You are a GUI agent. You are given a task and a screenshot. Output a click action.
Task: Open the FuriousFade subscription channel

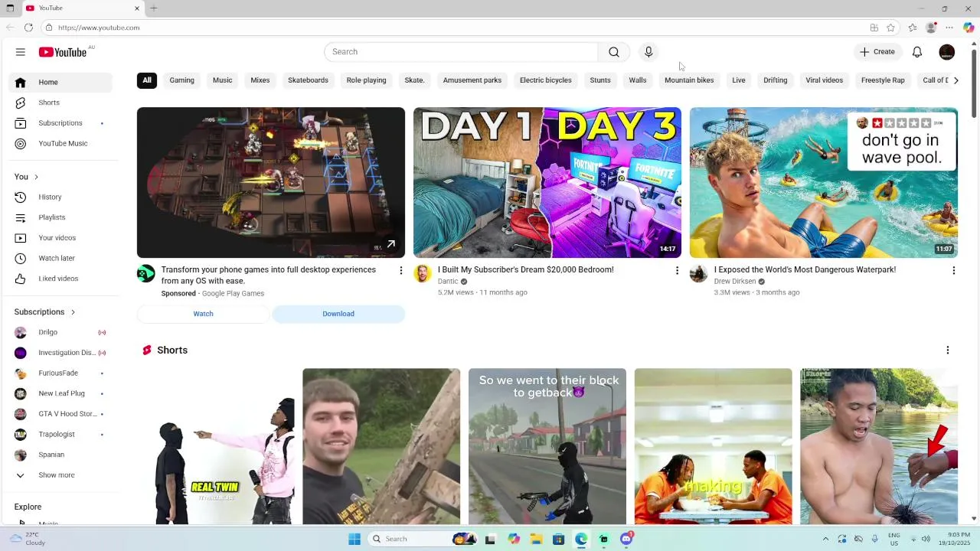(x=62, y=373)
